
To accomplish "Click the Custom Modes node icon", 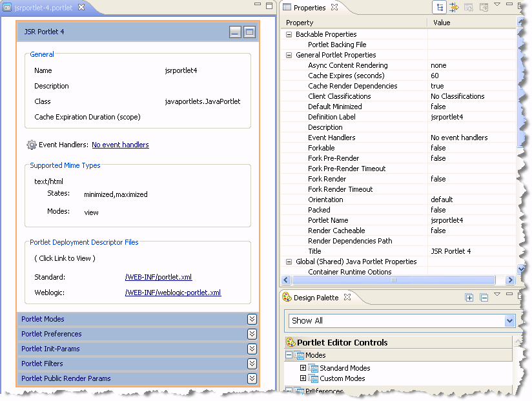I will tap(313, 378).
